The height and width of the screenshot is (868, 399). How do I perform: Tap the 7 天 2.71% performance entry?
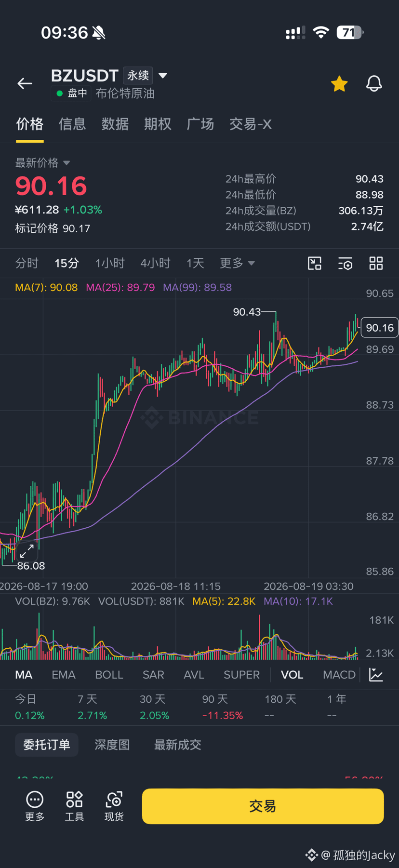click(92, 707)
